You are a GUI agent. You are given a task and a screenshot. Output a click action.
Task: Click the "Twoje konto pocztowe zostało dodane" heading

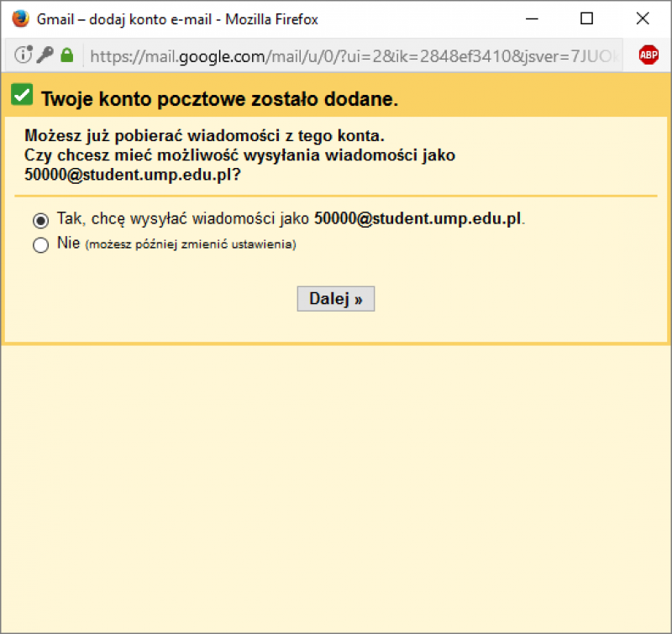tap(219, 99)
